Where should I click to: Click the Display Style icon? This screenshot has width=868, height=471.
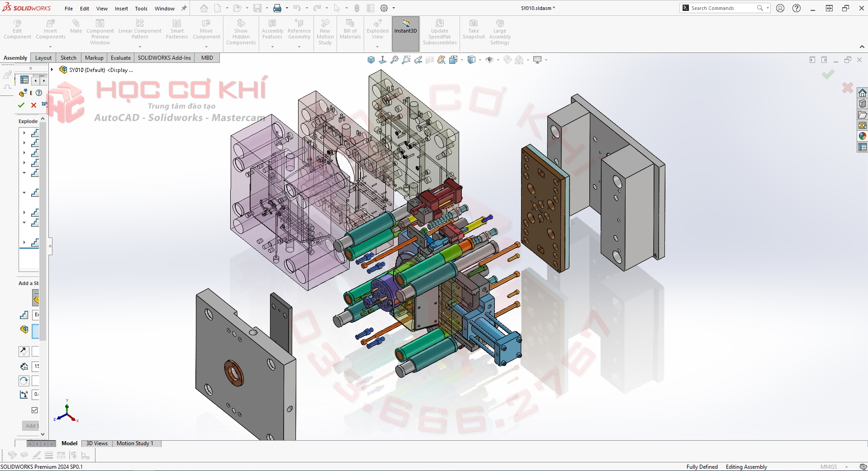(x=472, y=60)
